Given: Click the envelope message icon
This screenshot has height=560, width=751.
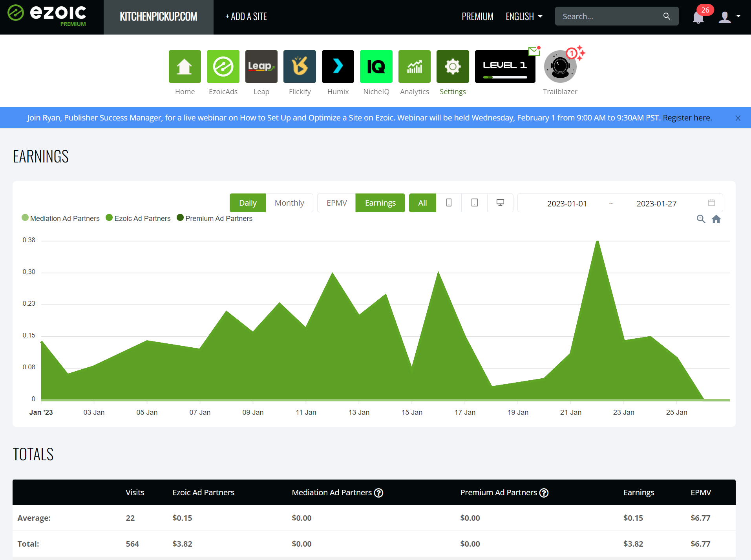Looking at the screenshot, I should [534, 51].
